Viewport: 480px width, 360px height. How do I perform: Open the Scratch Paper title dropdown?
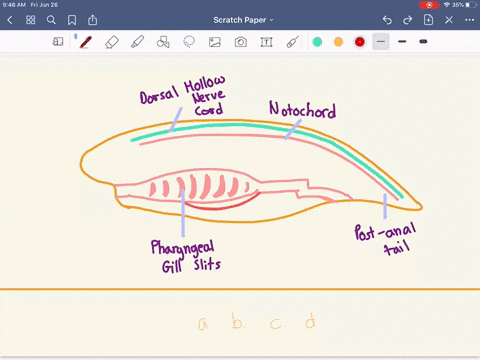[243, 20]
